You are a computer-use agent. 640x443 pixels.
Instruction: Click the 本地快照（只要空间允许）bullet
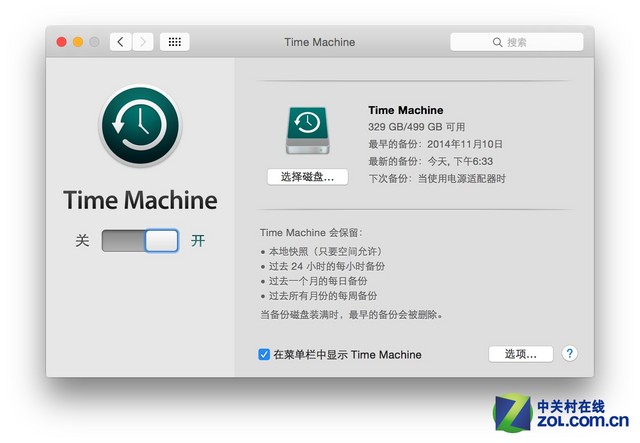[322, 252]
